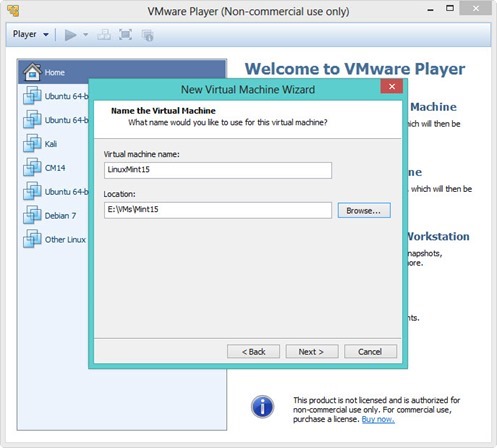Image resolution: width=497 pixels, height=448 pixels.
Task: Click the Kali VM icon
Action: (32, 144)
